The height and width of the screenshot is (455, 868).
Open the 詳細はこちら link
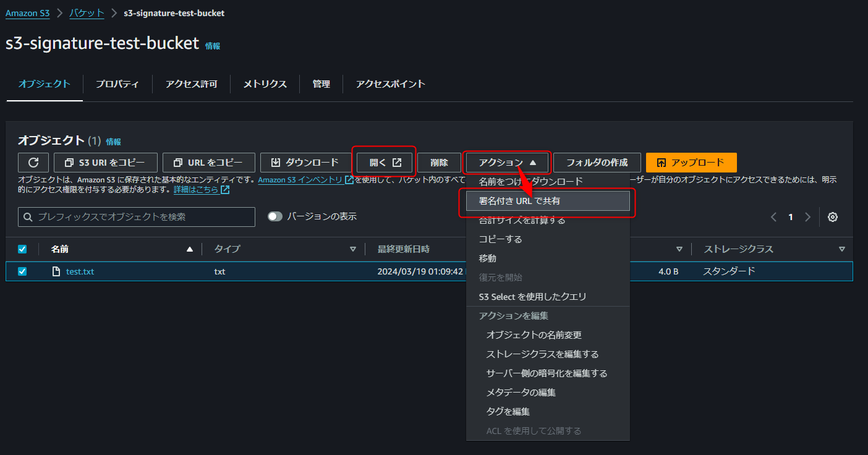tap(202, 190)
